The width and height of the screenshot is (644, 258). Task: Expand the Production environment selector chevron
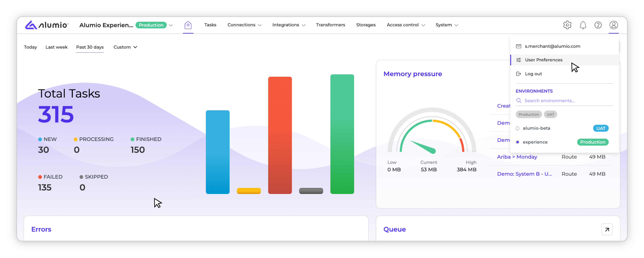171,25
